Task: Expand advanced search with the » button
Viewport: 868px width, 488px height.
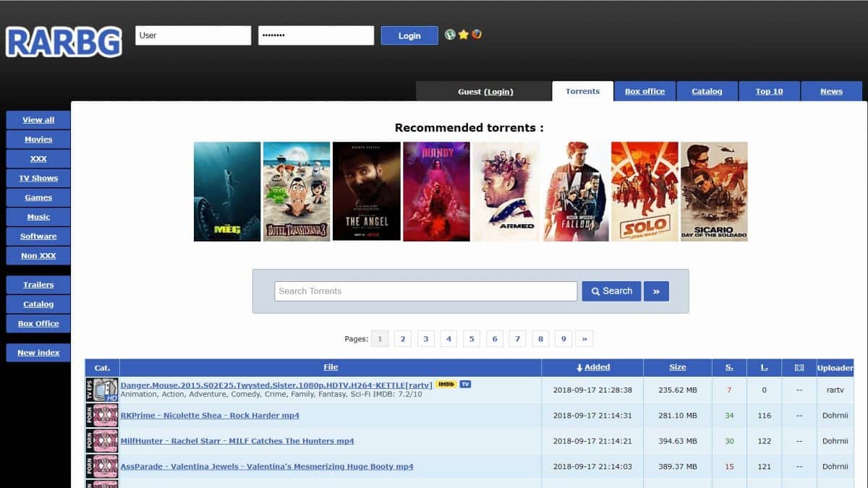Action: click(656, 291)
